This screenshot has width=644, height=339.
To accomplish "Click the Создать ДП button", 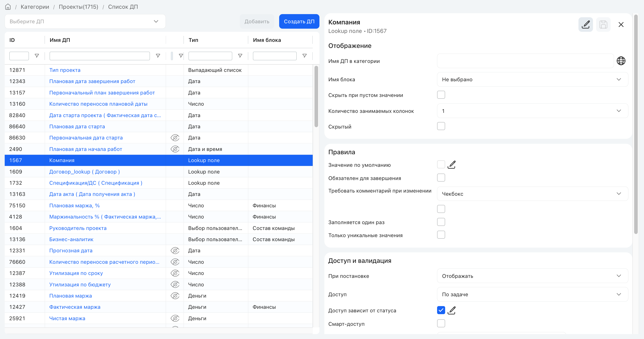I will pos(299,21).
